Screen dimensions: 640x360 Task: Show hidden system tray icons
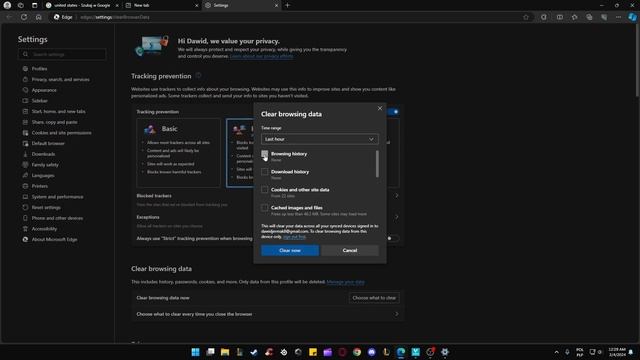coord(556,352)
